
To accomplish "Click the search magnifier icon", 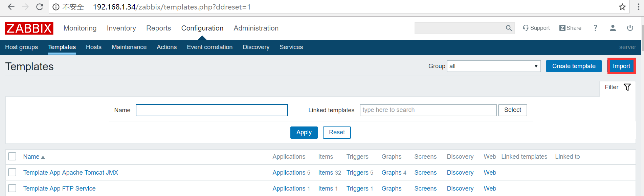I will pos(509,28).
